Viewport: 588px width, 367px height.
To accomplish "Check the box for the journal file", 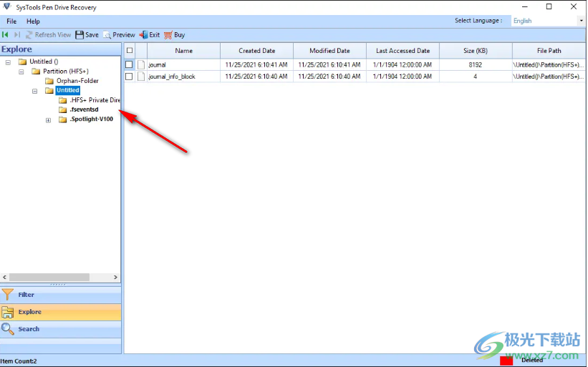I will point(129,65).
